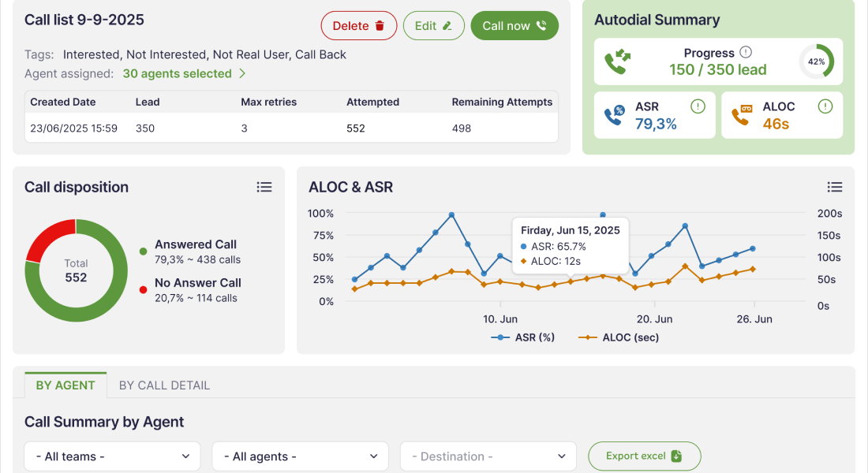Screen dimensions: 868x473
Task: Click the Progress call transfer icon
Action: coord(617,61)
